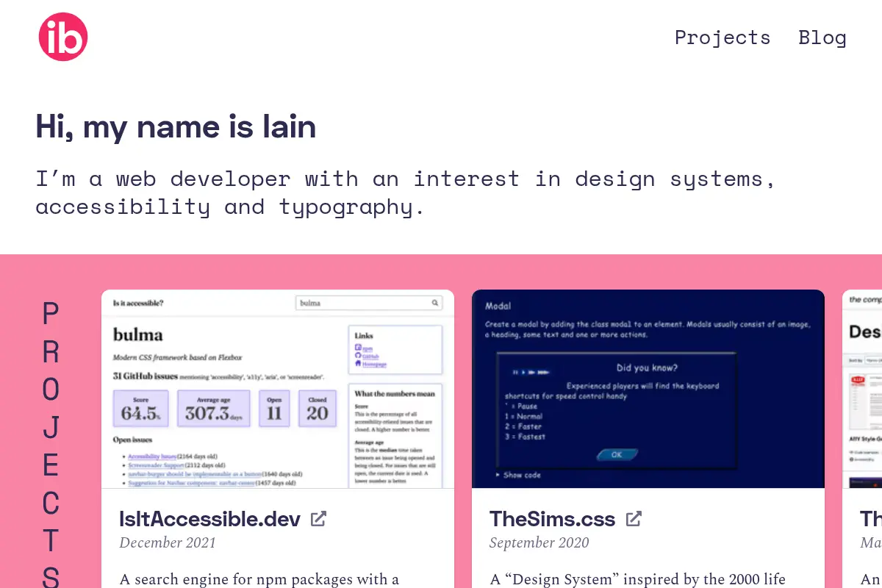Screen dimensions: 882x588
Task: Click the npm link icon in Links box
Action: pos(358,347)
